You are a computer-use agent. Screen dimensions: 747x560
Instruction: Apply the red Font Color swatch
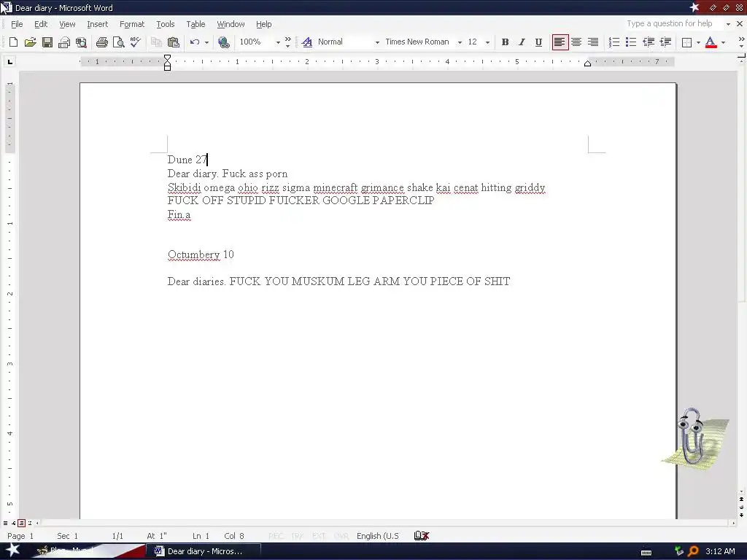(711, 42)
